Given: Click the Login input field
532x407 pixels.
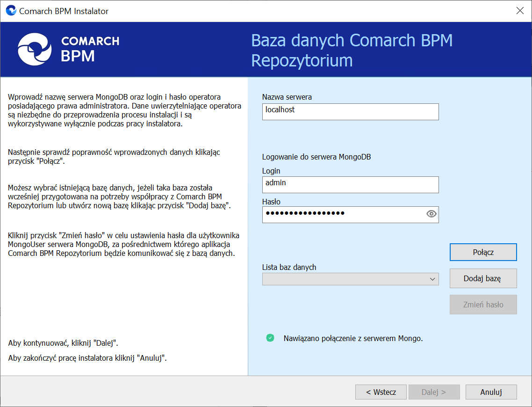Looking at the screenshot, I should 350,185.
